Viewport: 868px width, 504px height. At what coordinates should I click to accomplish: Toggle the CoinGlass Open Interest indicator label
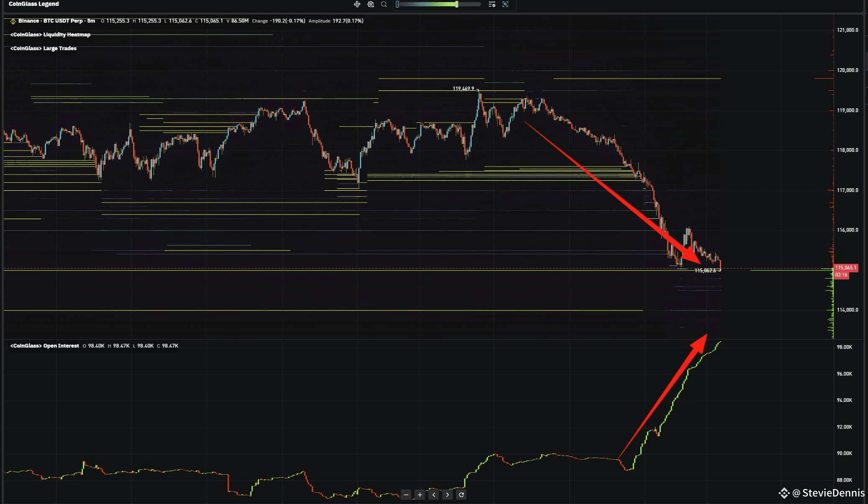tap(45, 346)
